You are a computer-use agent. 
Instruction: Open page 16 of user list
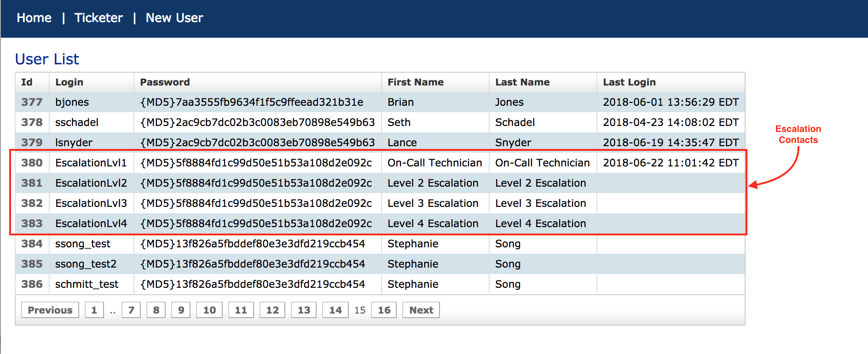click(384, 310)
